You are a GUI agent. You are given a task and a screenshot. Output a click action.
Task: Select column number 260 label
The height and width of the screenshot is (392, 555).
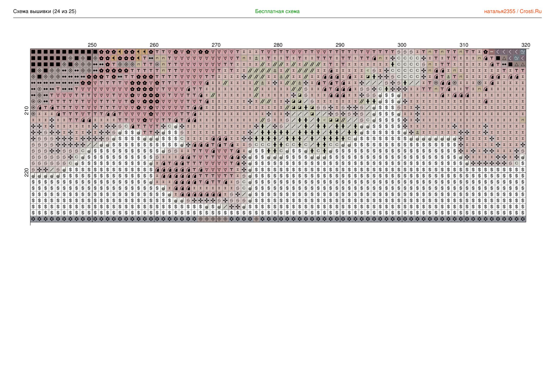154,45
